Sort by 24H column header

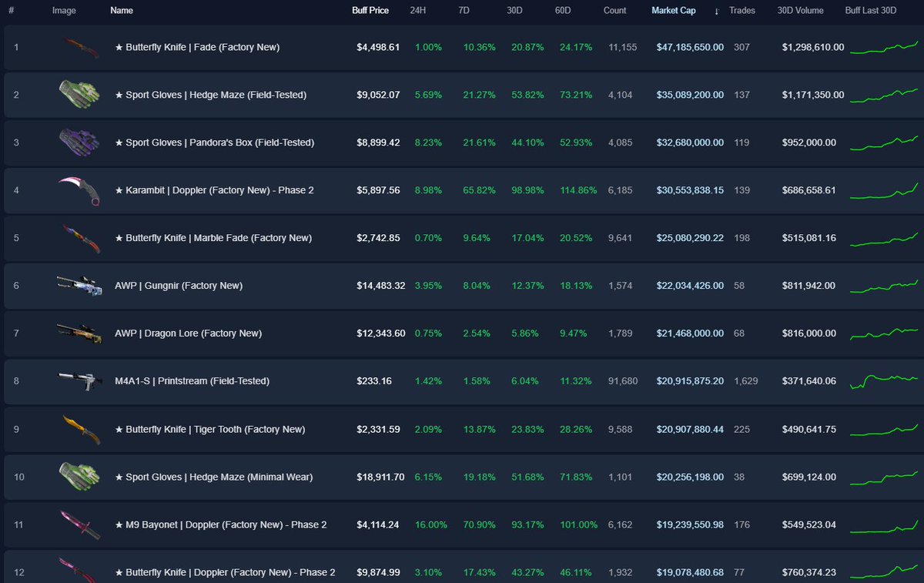click(420, 11)
